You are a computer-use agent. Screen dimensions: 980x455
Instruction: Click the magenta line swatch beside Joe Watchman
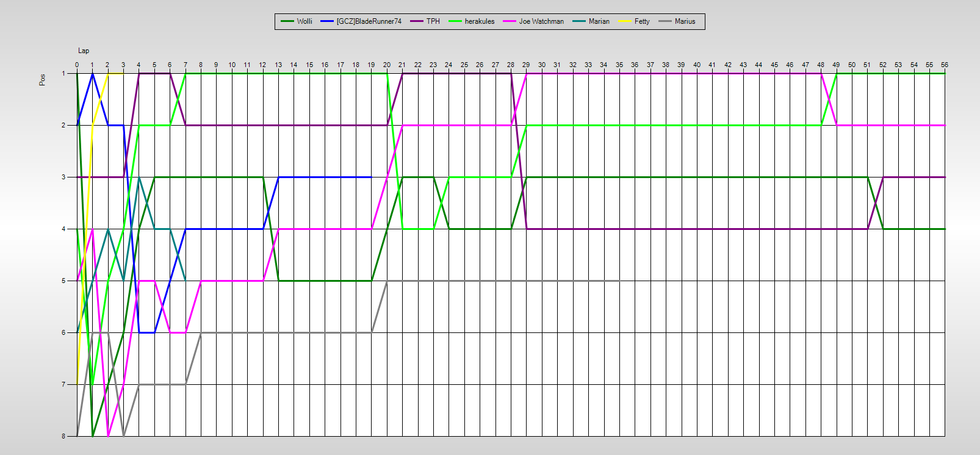pyautogui.click(x=510, y=21)
